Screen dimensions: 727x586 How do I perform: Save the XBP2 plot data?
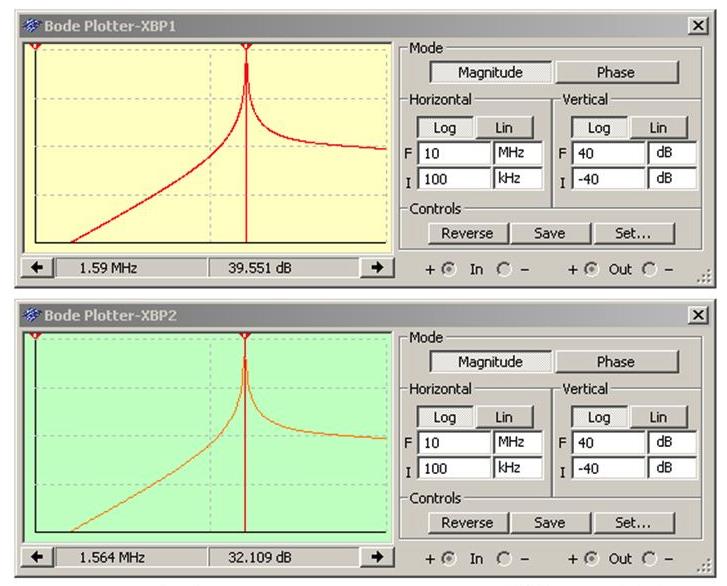pyautogui.click(x=549, y=523)
